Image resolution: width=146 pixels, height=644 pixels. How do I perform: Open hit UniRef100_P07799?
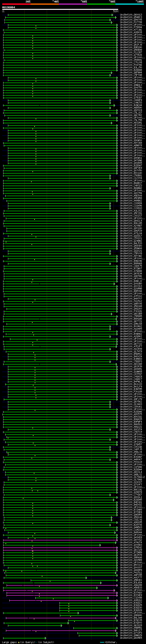tap(131, 22)
